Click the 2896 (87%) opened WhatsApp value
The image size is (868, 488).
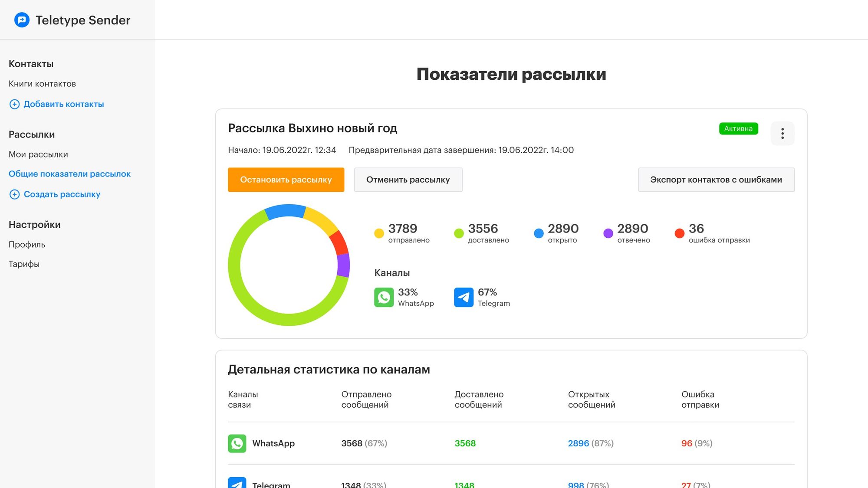coord(591,443)
